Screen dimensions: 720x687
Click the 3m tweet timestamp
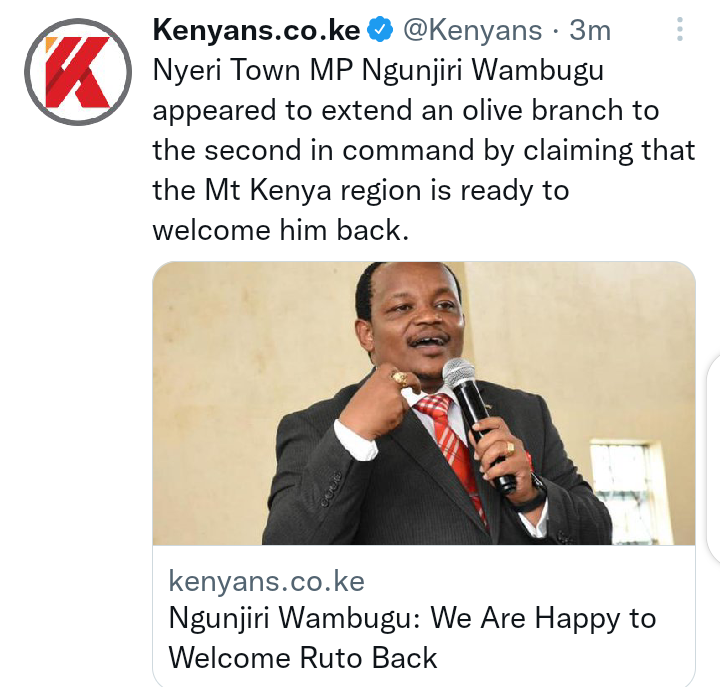tap(590, 30)
